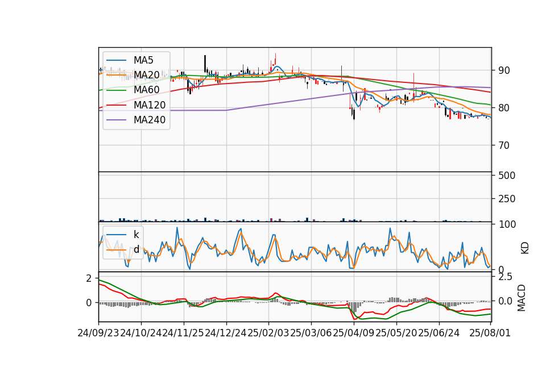
Task: Click the MA20 legend label
Action: pos(146,75)
